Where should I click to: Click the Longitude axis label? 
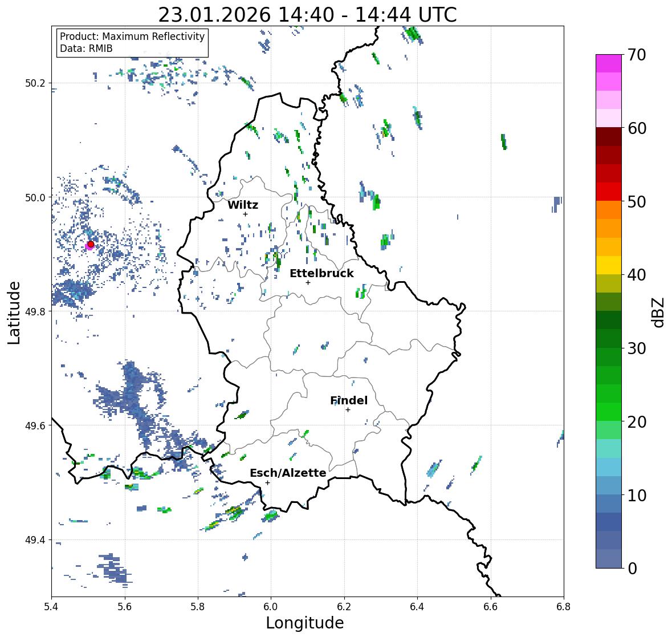click(305, 623)
